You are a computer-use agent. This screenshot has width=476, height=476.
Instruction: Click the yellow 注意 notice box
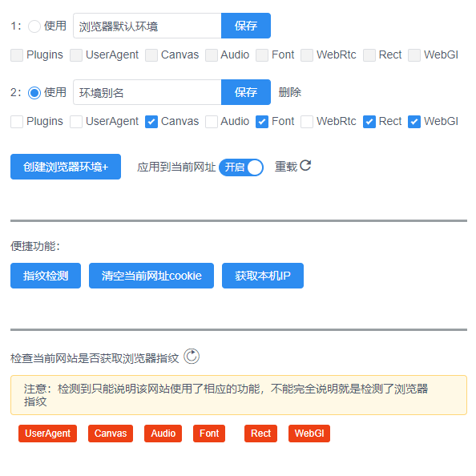pos(239,395)
